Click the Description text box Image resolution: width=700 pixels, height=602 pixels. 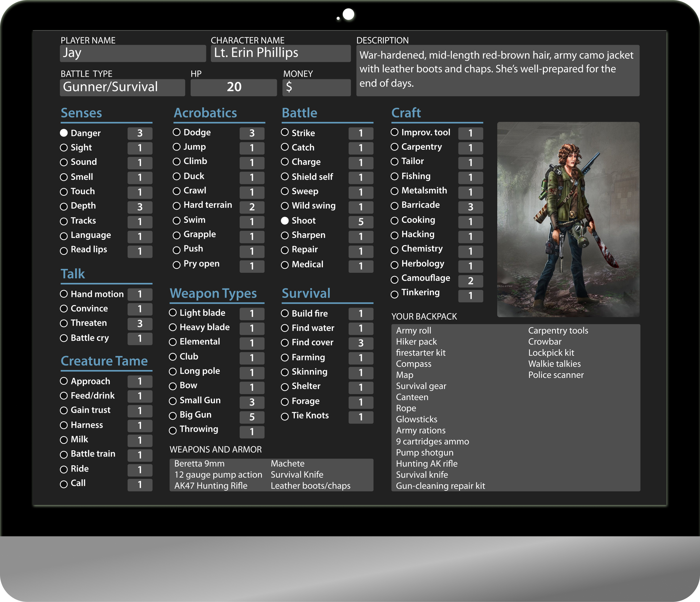pyautogui.click(x=498, y=70)
